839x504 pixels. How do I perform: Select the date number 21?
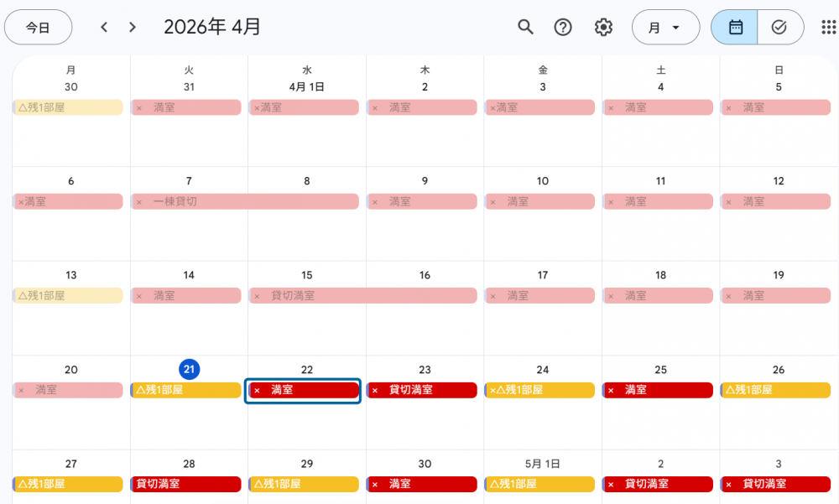click(x=189, y=370)
